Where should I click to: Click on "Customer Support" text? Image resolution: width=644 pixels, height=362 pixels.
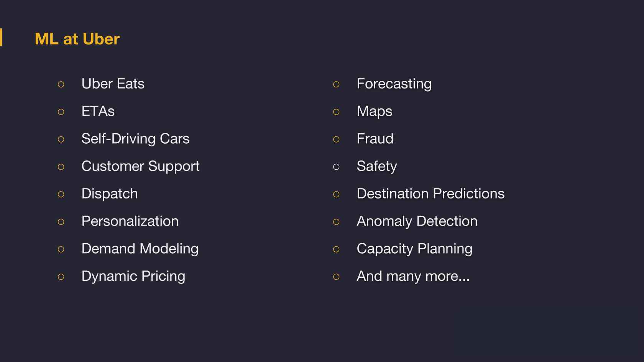pyautogui.click(x=140, y=166)
